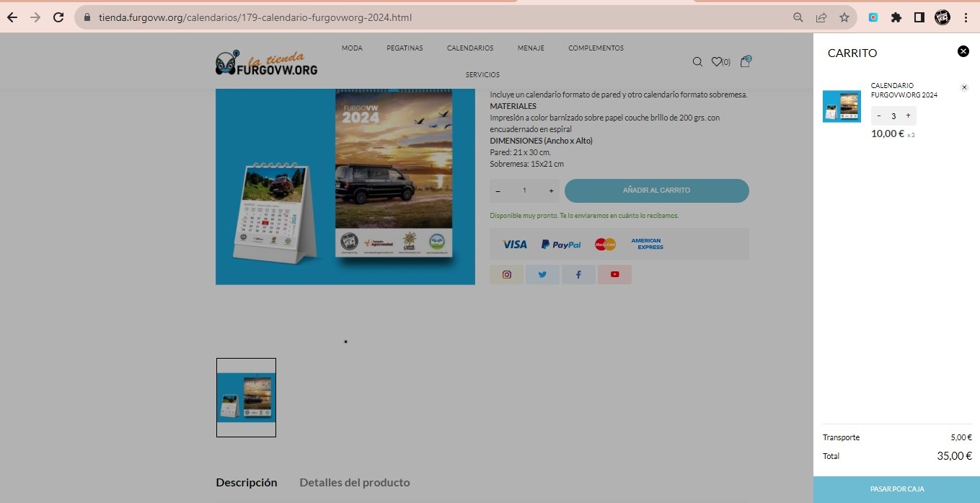Click the 10,00 € item price
This screenshot has height=503, width=980.
coord(888,134)
